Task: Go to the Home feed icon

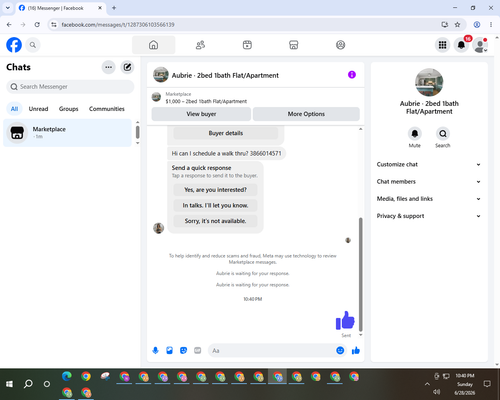Action: tap(153, 45)
